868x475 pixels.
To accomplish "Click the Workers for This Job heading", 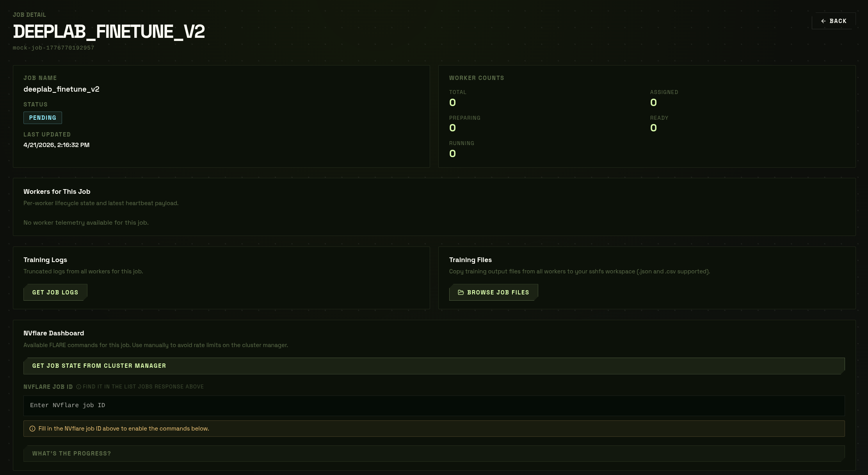I will point(57,191).
